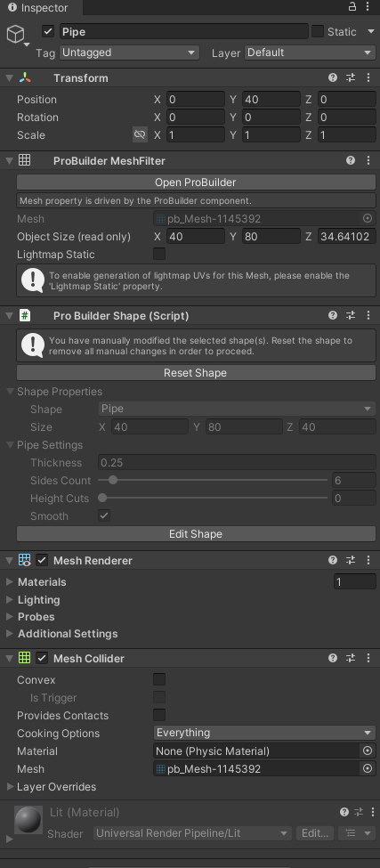
Task: Open Transform preset settings icon
Action: (350, 77)
